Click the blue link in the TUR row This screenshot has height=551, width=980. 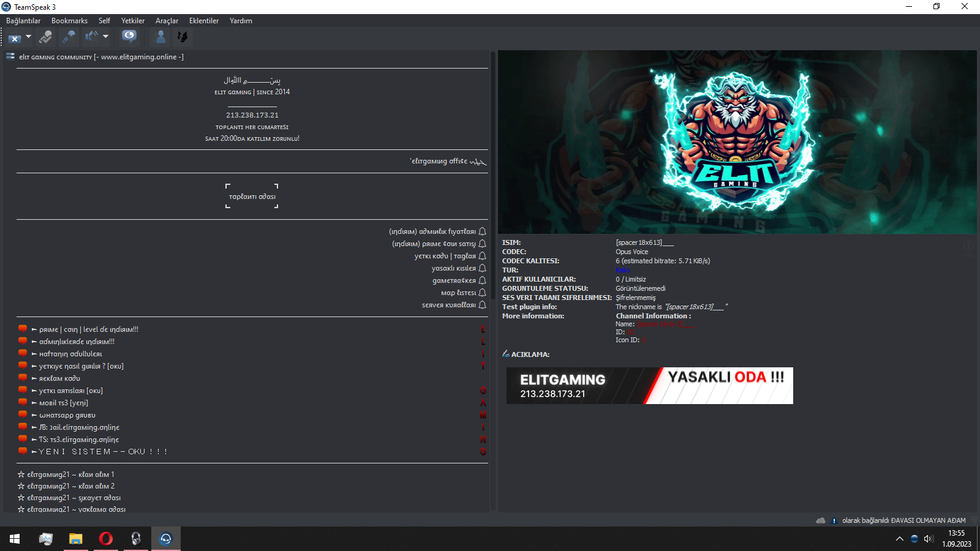[622, 270]
